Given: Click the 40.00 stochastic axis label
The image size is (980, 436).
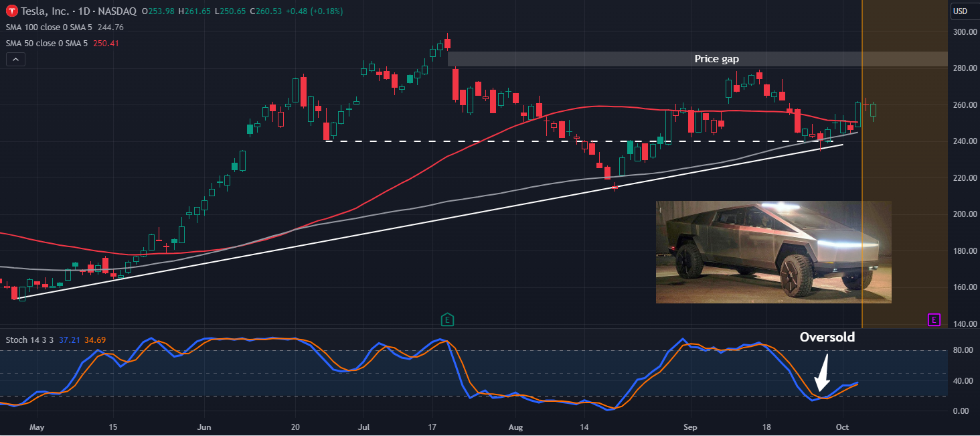Looking at the screenshot, I should click(x=963, y=380).
